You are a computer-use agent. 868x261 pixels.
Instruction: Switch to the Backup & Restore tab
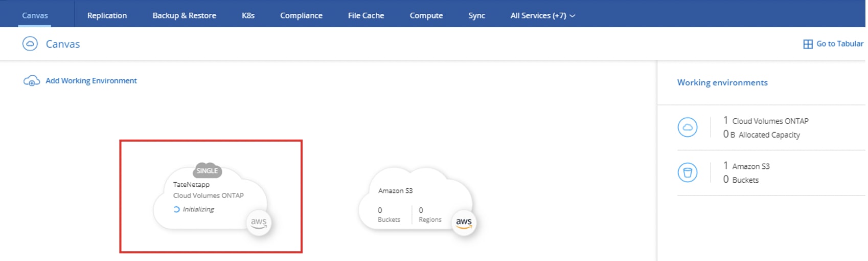point(184,15)
